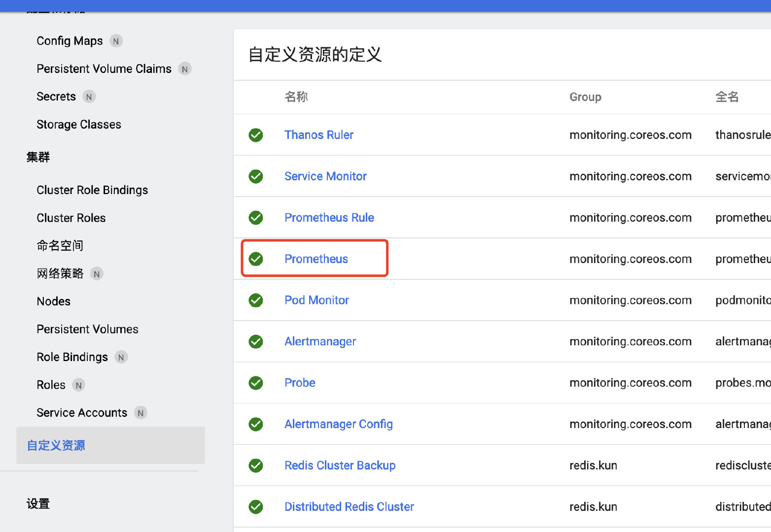Open the Nodes section
This screenshot has height=532, width=771.
[53, 301]
